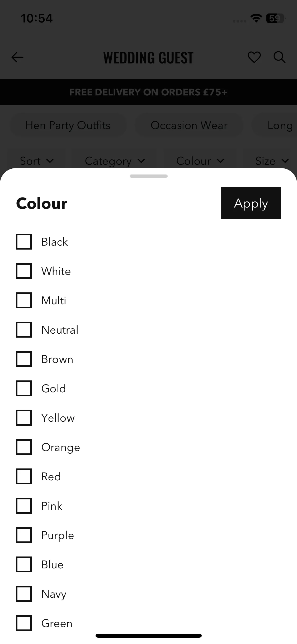The height and width of the screenshot is (644, 297).
Task: Open search with magnifier icon
Action: pos(279,57)
